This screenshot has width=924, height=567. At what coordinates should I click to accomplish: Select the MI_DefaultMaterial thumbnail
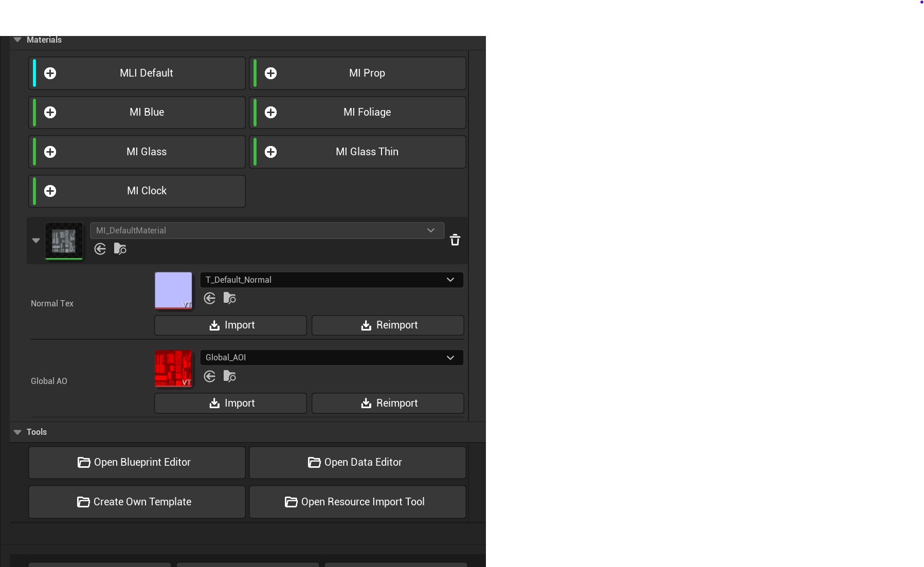click(x=64, y=241)
